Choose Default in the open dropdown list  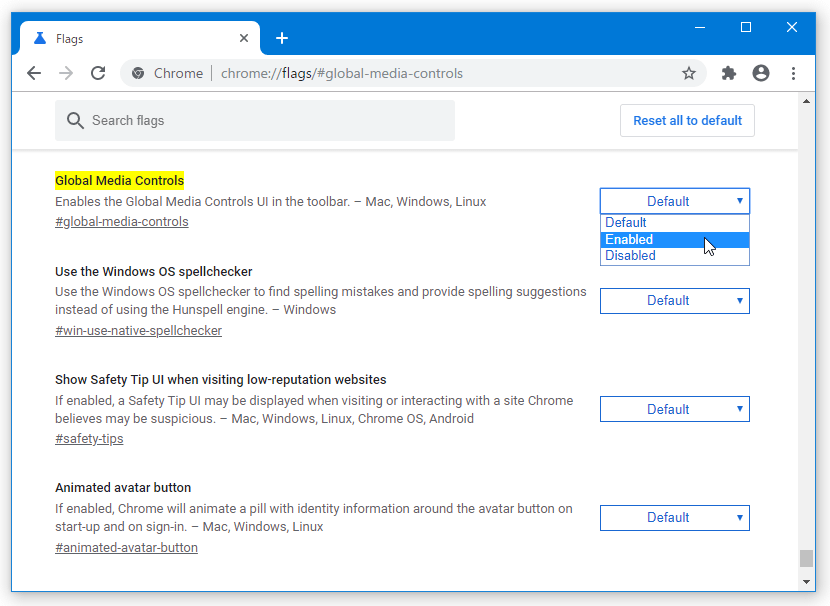[x=674, y=223]
